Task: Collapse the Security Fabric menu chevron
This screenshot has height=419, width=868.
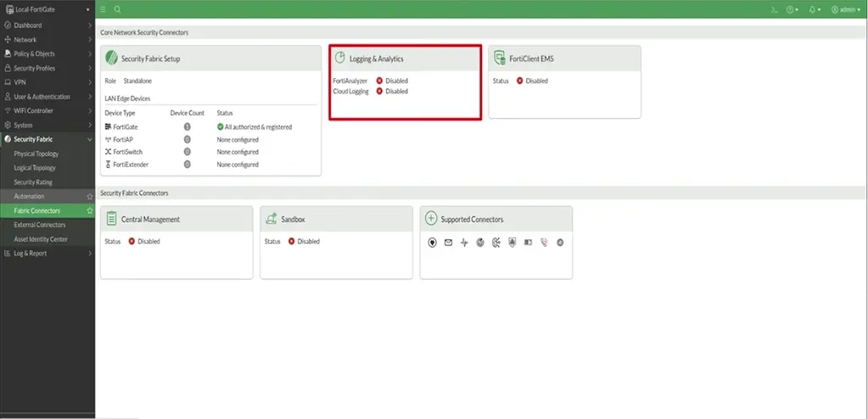Action: [x=90, y=139]
